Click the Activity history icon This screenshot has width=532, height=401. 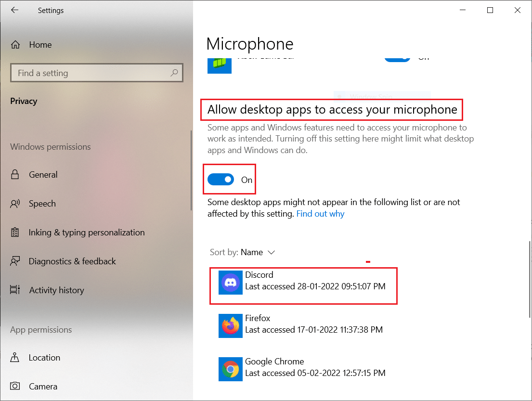click(x=15, y=290)
